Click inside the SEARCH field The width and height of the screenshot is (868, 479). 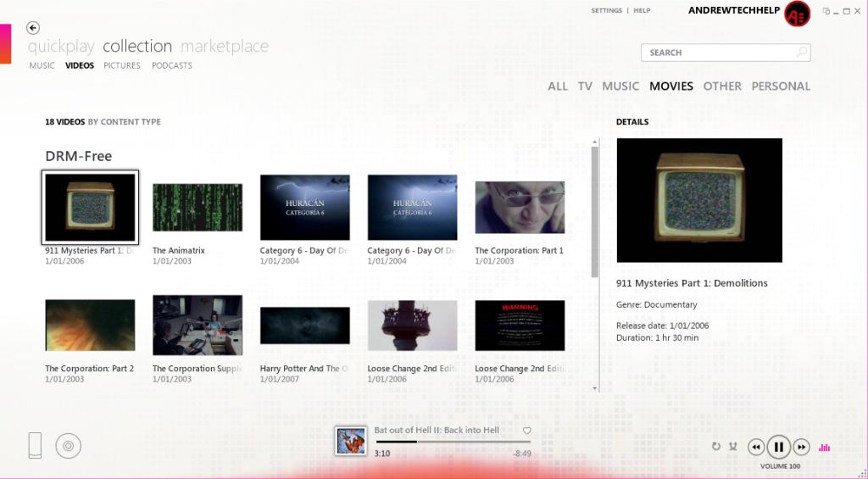(726, 53)
